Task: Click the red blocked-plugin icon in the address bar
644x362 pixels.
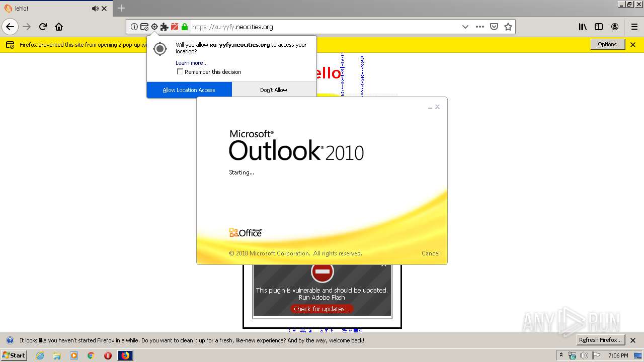Action: tap(175, 27)
